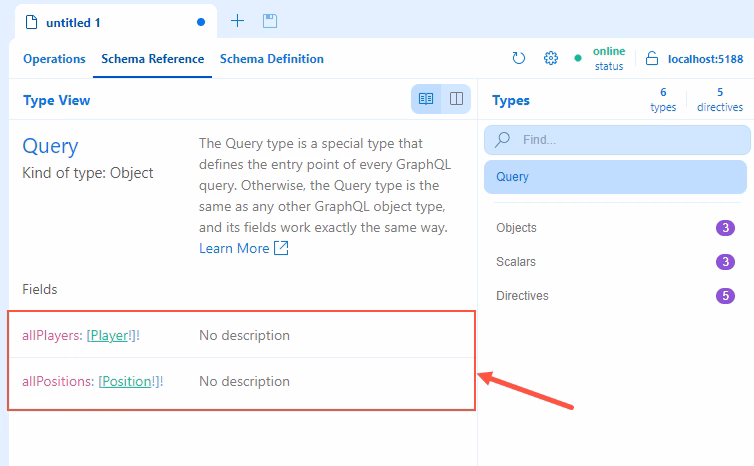754x466 pixels.
Task: Click the allPlayers field name
Action: (52, 335)
